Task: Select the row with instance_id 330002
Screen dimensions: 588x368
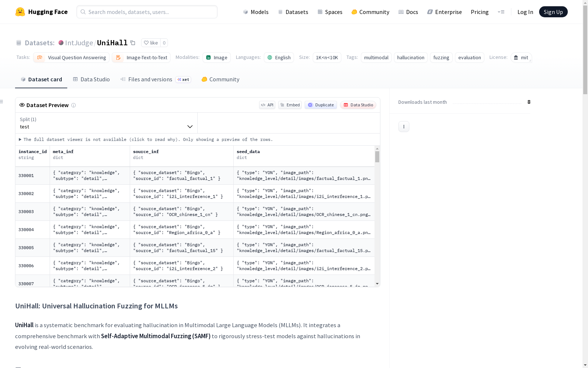Action: coord(195,194)
